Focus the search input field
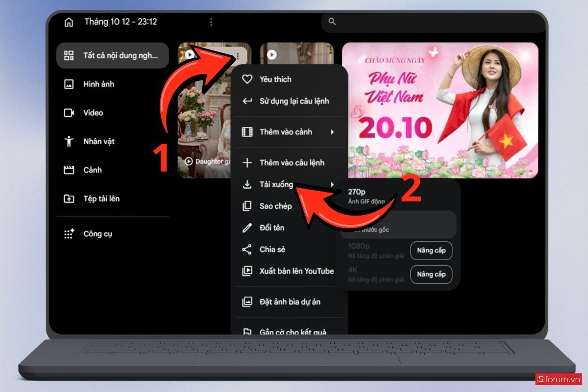The image size is (588, 392). pyautogui.click(x=434, y=22)
